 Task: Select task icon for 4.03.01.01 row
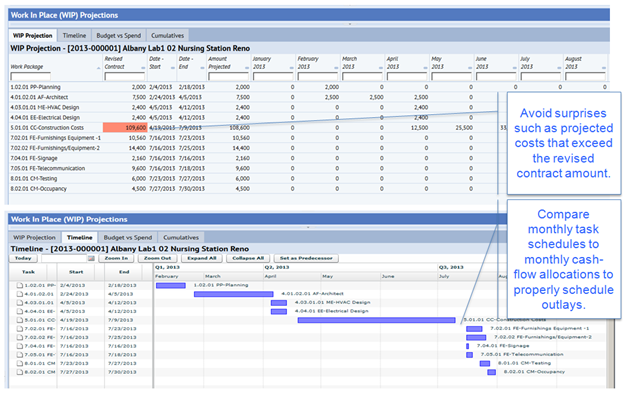20,303
